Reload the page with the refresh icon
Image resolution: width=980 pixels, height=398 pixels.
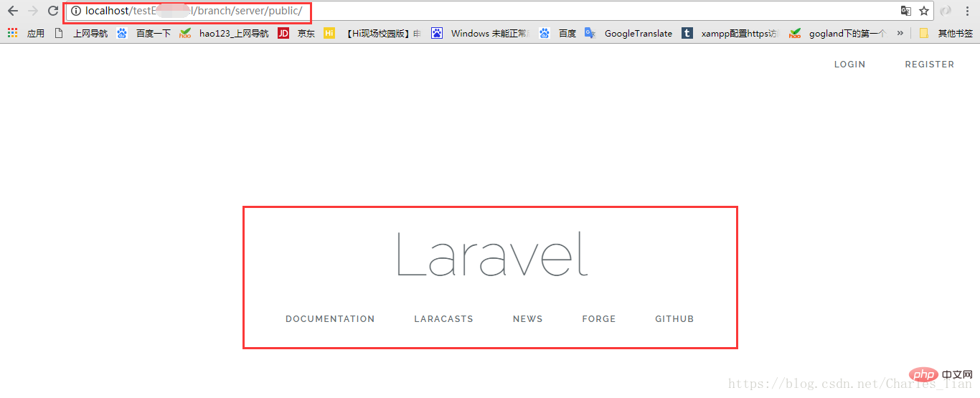(x=52, y=11)
